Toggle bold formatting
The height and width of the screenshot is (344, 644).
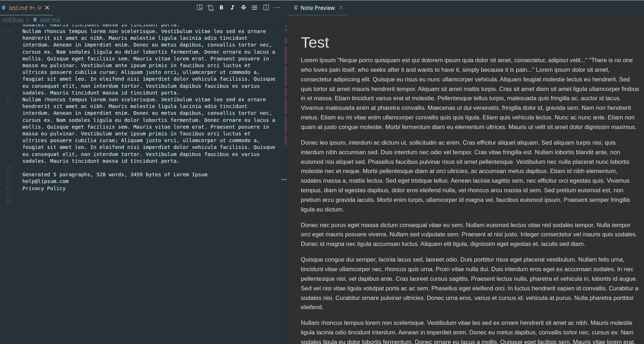coord(221,7)
